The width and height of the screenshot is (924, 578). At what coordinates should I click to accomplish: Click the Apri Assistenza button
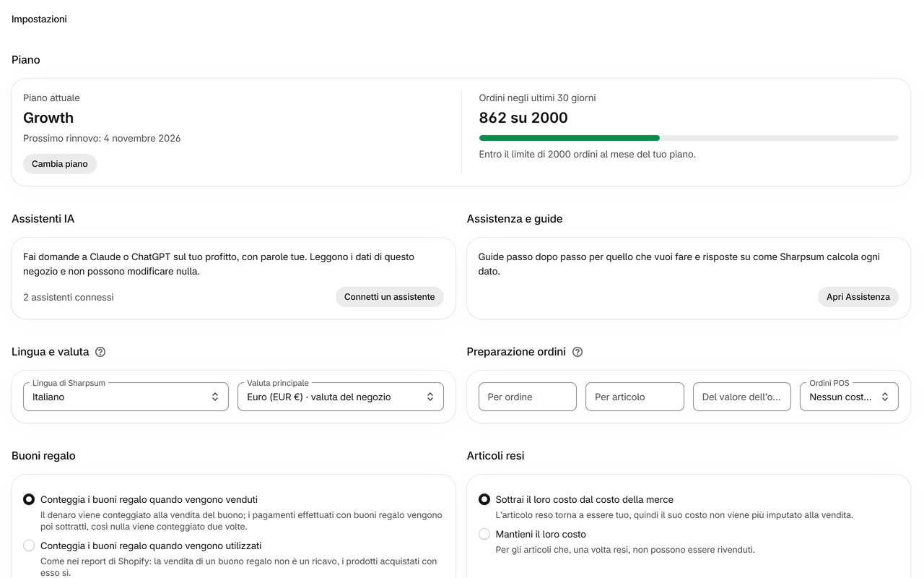[858, 297]
